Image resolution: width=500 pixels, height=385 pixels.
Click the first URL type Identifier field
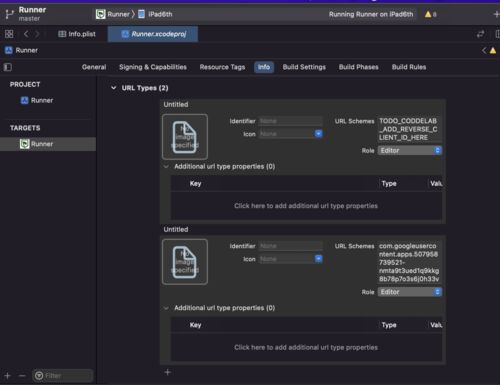coord(291,121)
